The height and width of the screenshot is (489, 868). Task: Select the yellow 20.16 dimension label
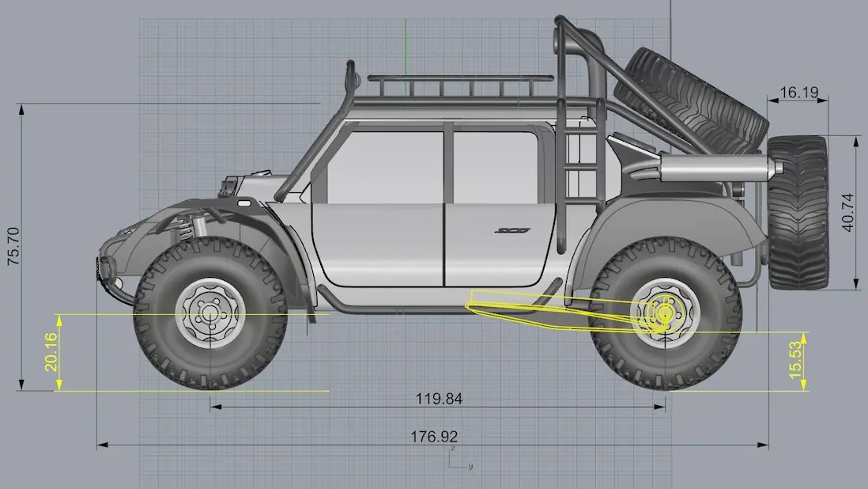coord(51,352)
